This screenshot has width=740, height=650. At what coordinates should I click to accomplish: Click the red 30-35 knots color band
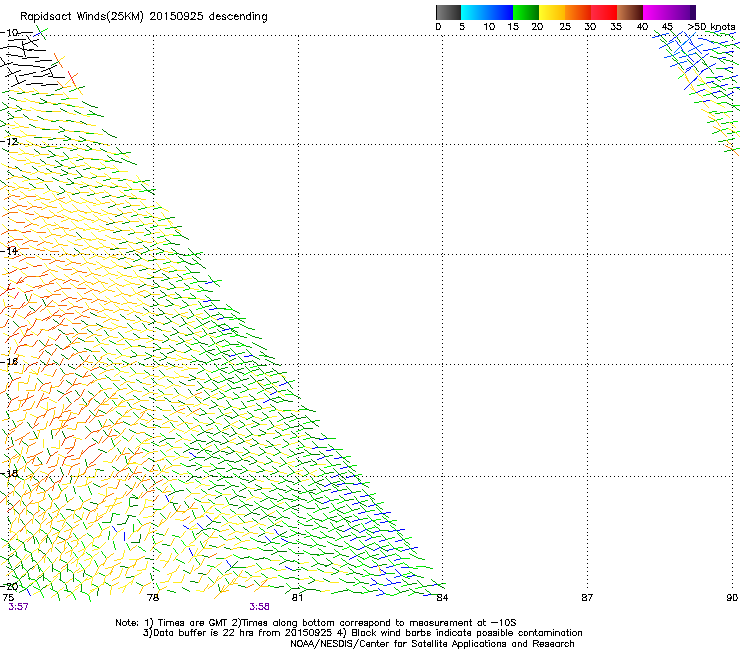tap(604, 12)
